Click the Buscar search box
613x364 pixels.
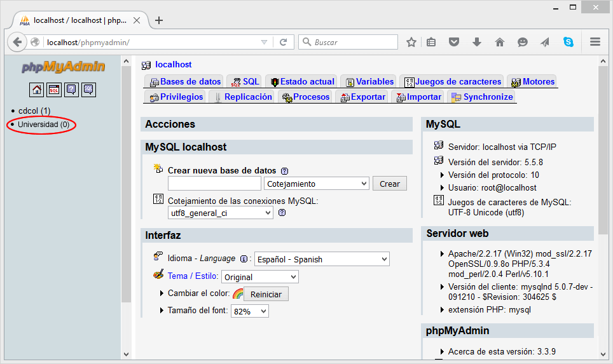[348, 42]
